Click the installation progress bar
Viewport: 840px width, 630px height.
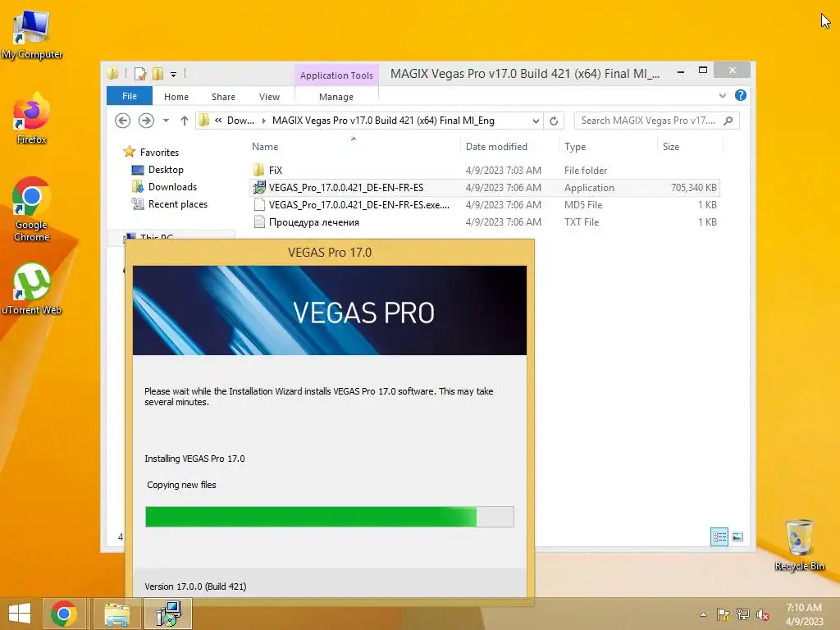pos(330,517)
